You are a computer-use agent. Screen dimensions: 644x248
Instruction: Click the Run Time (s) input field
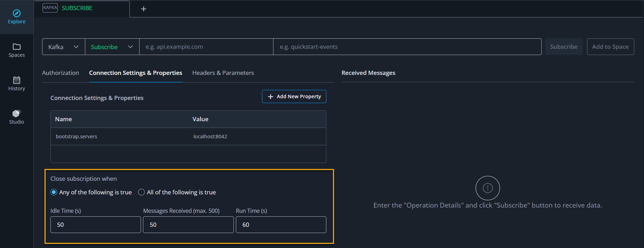coord(281,225)
